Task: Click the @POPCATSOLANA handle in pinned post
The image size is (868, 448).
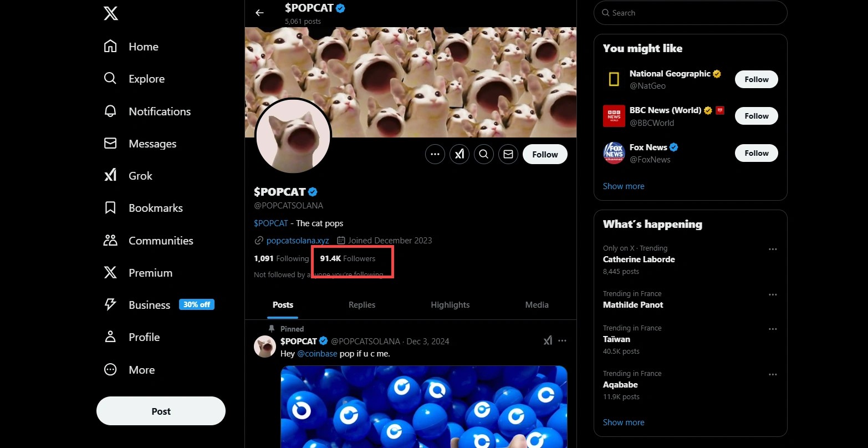Action: click(366, 342)
